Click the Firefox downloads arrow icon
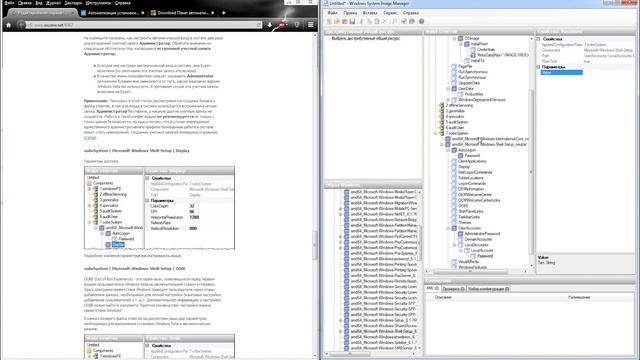Image resolution: width=640 pixels, height=360 pixels. [x=270, y=25]
